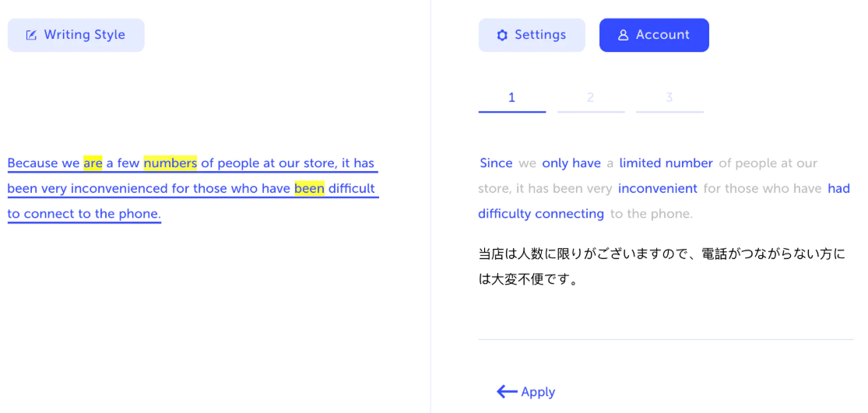This screenshot has width=868, height=413.
Task: Click the pencil icon beside Writing Style
Action: click(31, 35)
